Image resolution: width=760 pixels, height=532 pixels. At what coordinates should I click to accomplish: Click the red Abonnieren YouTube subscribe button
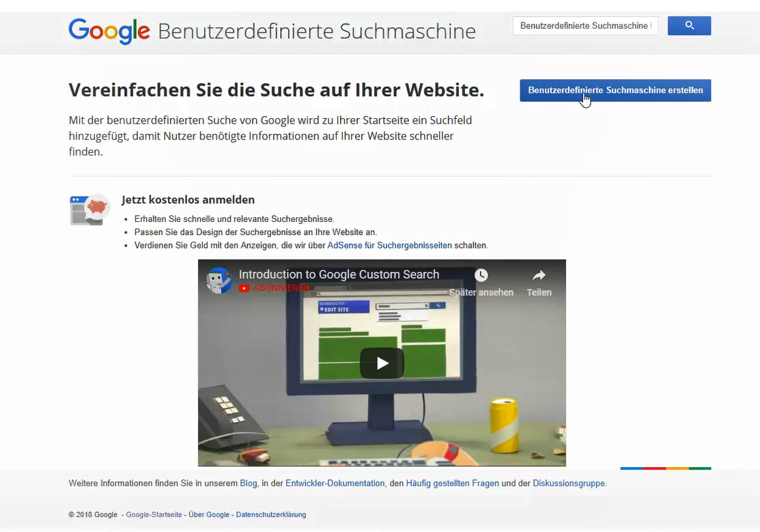pos(275,288)
